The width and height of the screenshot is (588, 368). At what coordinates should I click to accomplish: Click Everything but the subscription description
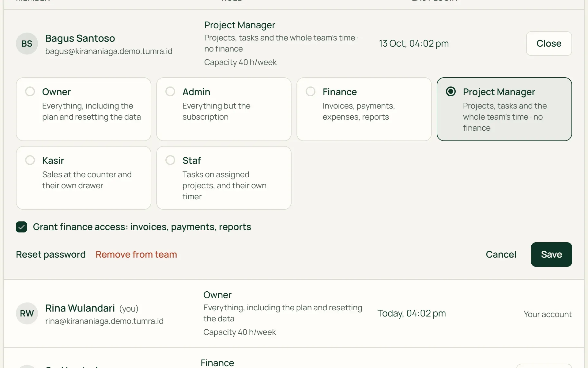point(217,111)
